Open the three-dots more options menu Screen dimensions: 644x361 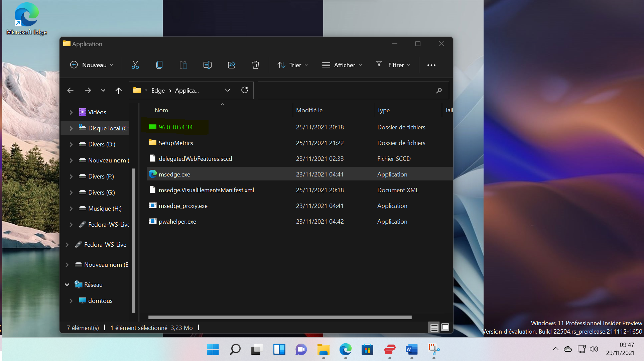click(x=431, y=65)
